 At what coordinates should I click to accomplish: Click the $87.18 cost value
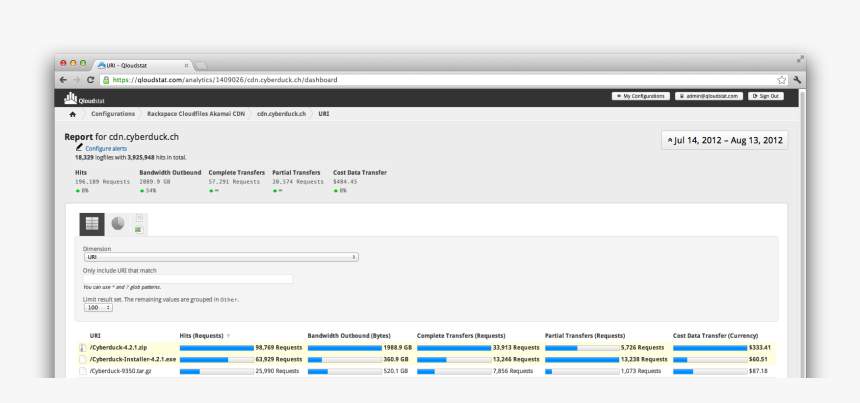[x=758, y=371]
